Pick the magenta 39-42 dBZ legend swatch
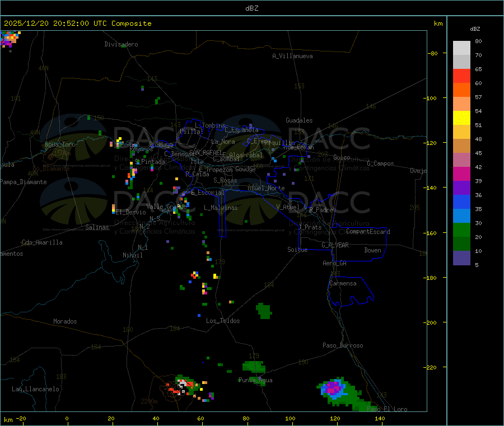Screen dimensions: 504x426 [x=461, y=174]
